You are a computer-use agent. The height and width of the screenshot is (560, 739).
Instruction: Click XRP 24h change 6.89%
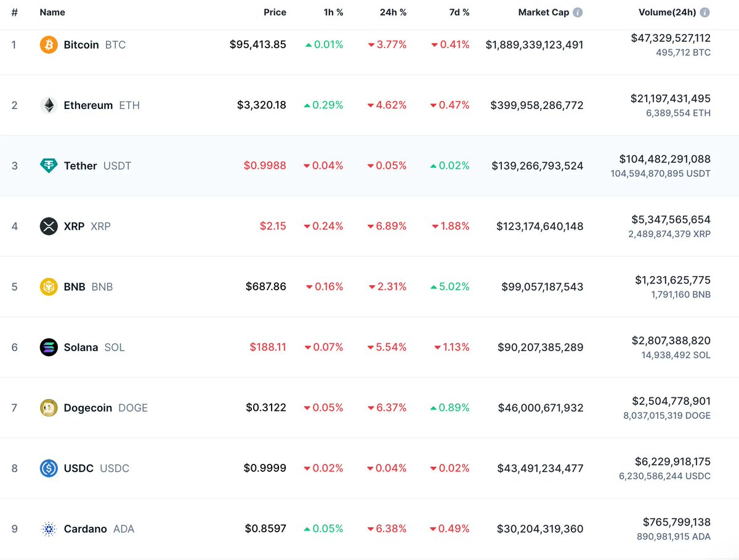point(387,226)
